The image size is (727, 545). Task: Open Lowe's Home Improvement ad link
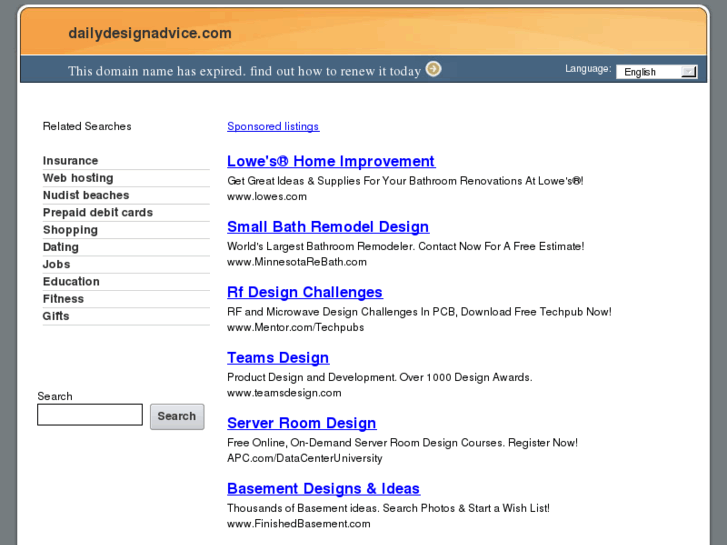point(331,161)
